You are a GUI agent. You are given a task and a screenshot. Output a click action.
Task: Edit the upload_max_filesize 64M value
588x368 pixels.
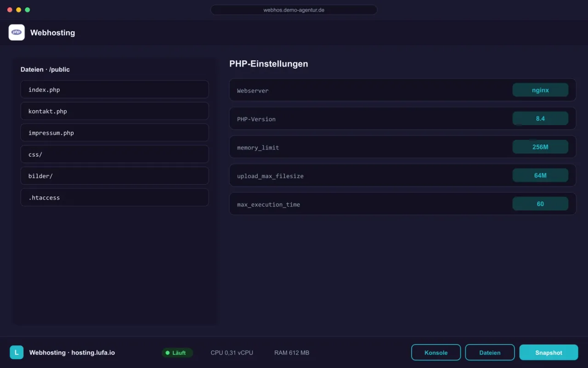[540, 175]
